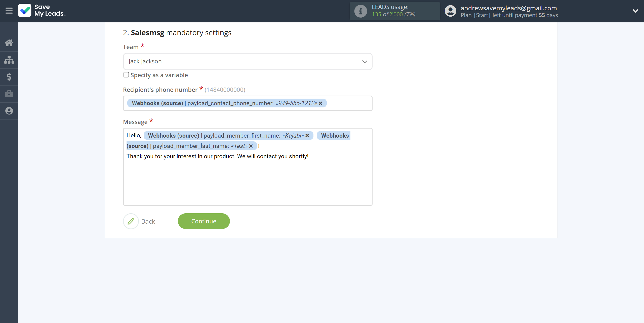Screen dimensions: 644x323
Task: Click the user avatar icon
Action: (450, 11)
